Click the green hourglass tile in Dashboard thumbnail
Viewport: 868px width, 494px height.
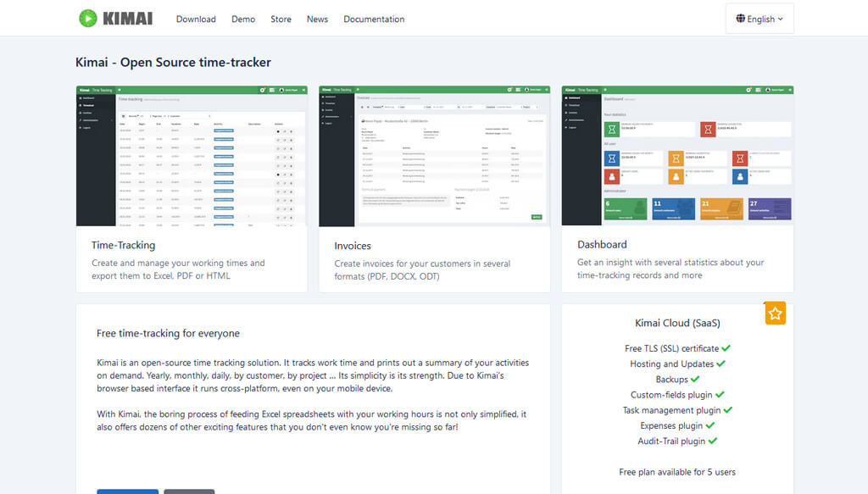pyautogui.click(x=612, y=130)
